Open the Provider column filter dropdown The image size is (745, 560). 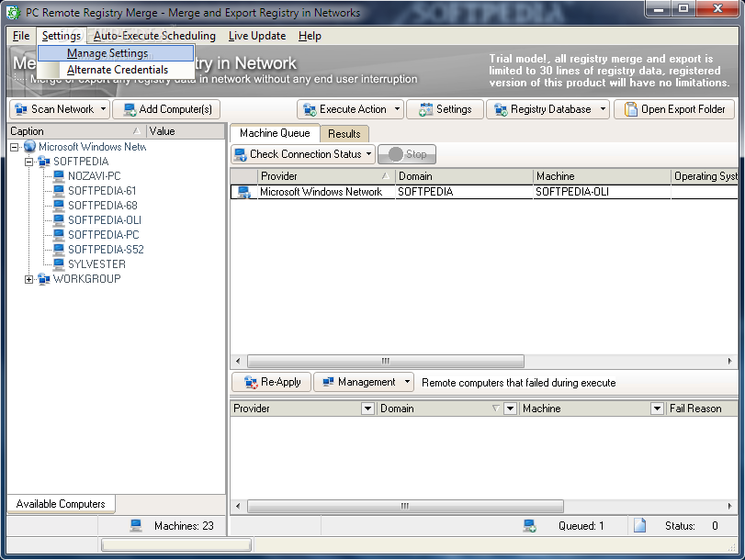[367, 409]
